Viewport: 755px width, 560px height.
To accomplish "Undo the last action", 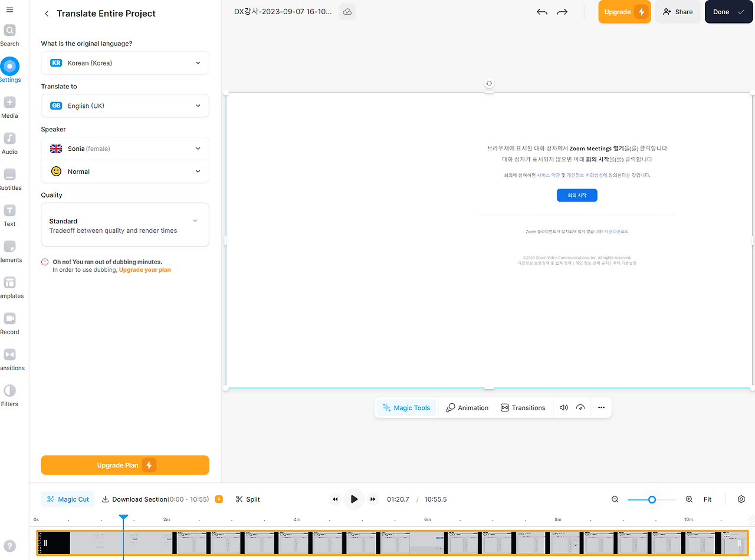I will click(542, 12).
